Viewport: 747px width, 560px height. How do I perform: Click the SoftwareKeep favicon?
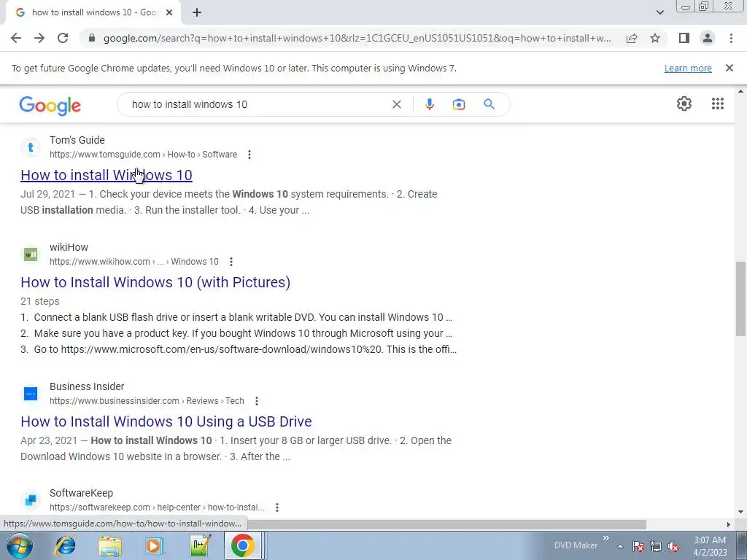click(x=31, y=500)
